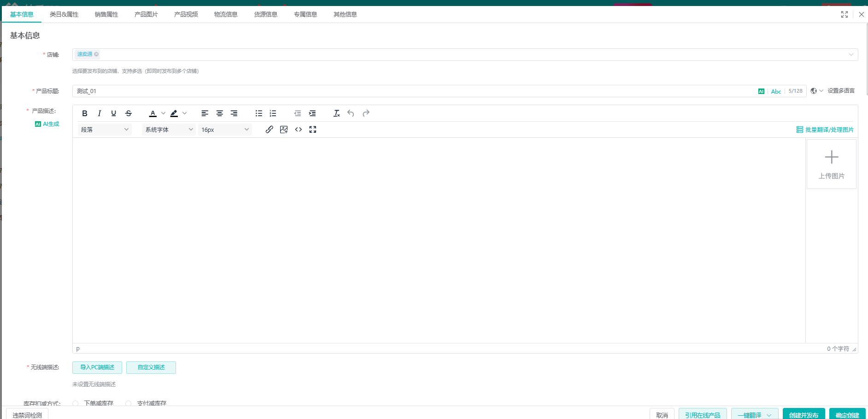
Task: Select the 支付减库存 radio option
Action: point(128,403)
